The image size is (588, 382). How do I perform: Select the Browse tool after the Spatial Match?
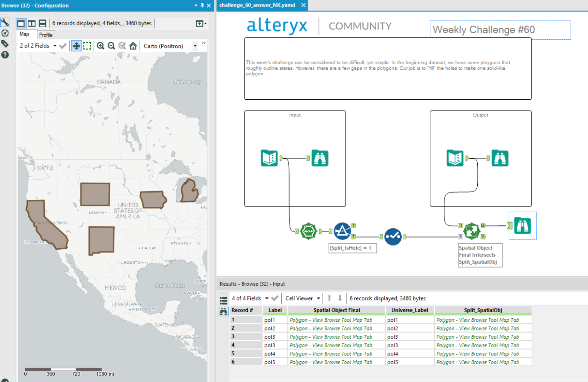pos(522,226)
